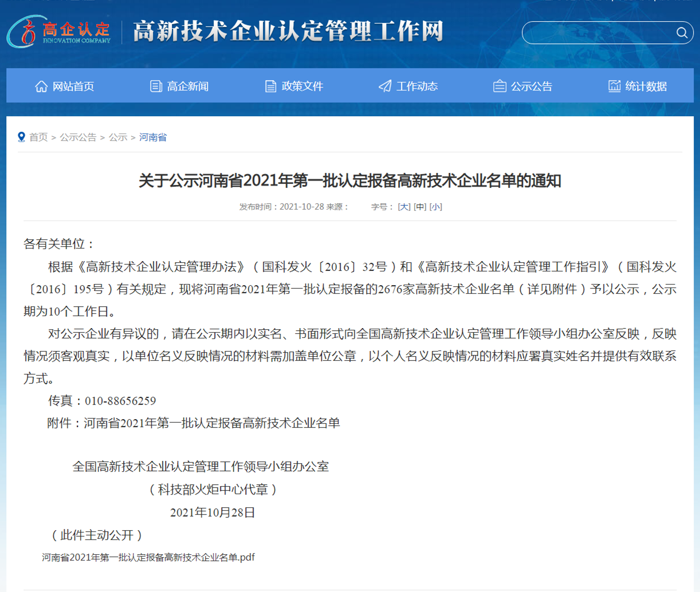Click the news icon beside 高企新闻
This screenshot has height=592, width=700.
click(x=156, y=86)
